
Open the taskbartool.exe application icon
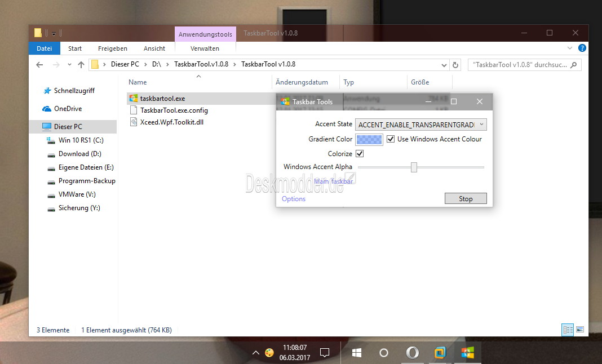coord(133,98)
